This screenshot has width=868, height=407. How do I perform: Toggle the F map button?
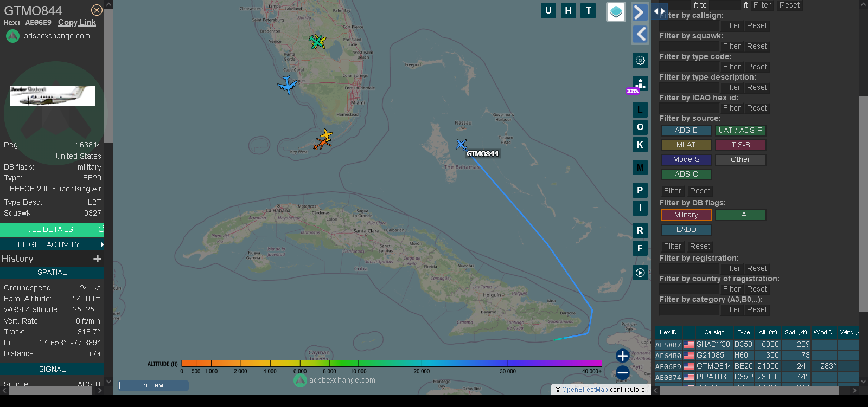coord(640,248)
